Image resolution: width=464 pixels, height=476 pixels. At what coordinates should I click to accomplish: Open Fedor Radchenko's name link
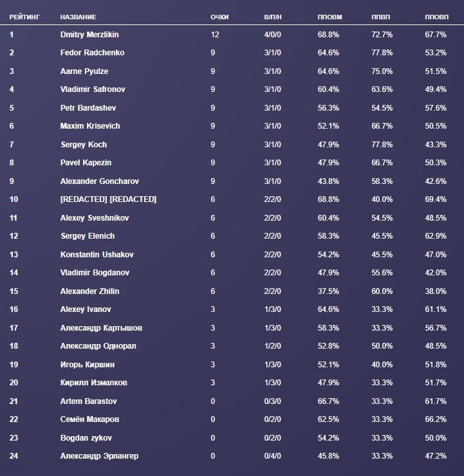92,53
